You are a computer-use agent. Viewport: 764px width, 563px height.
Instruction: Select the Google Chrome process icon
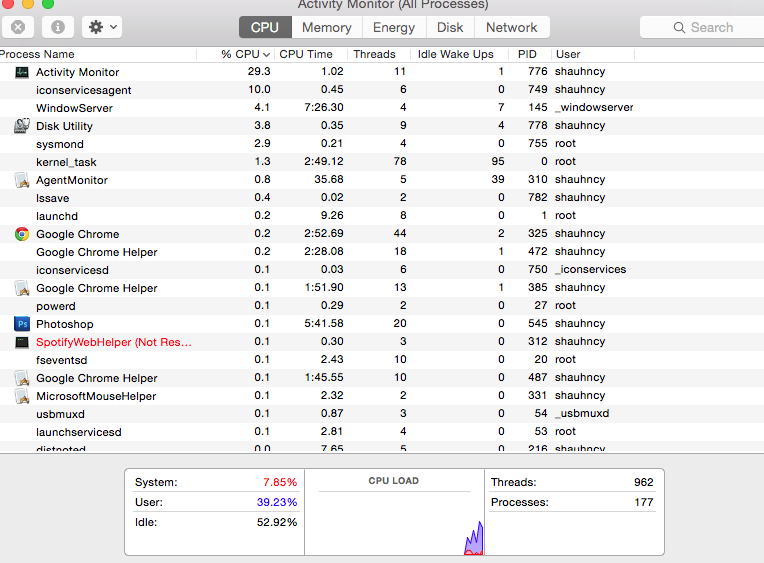[x=22, y=234]
